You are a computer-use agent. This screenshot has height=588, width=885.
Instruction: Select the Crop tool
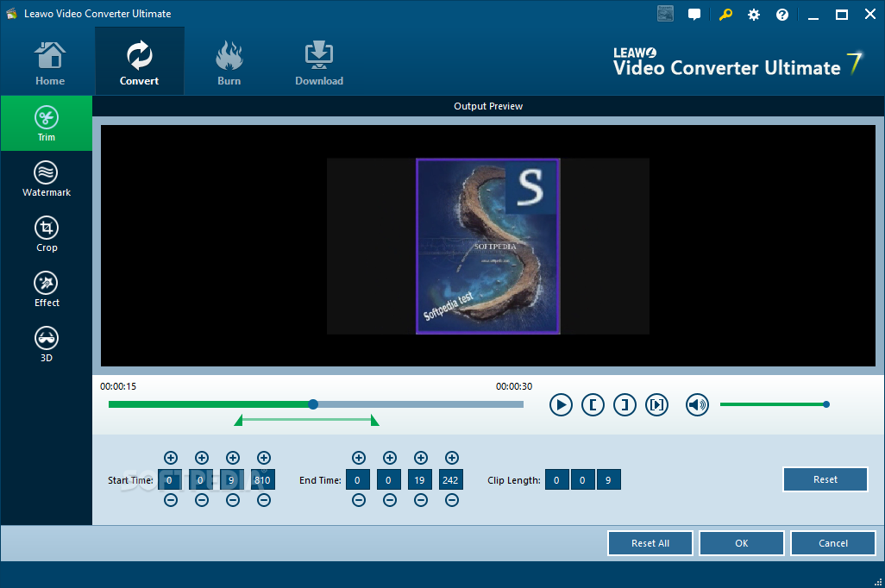[x=47, y=235]
